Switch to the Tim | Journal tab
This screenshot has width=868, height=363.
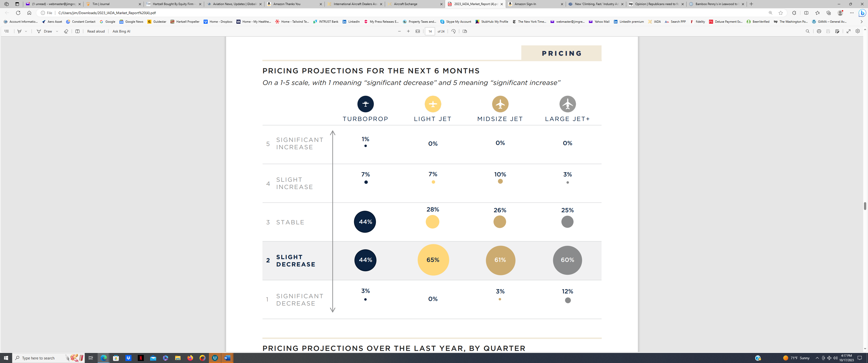pos(113,4)
